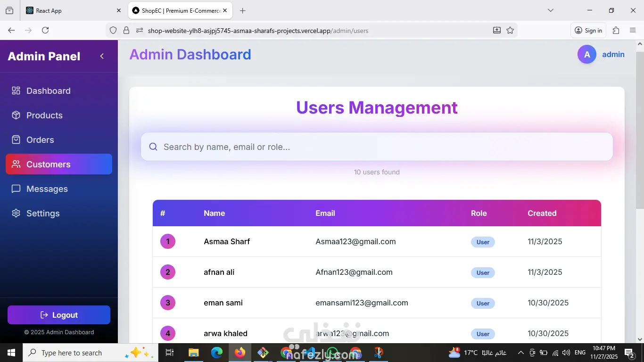Image resolution: width=644 pixels, height=362 pixels.
Task: Select the name Asmaa Sharf
Action: pos(227,242)
